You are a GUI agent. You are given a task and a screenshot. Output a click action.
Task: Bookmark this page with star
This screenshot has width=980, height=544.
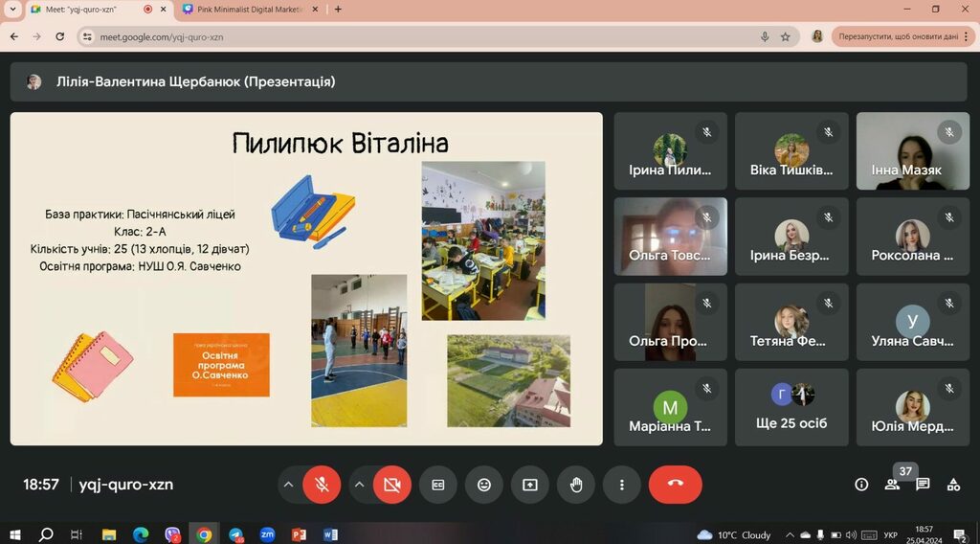(786, 37)
